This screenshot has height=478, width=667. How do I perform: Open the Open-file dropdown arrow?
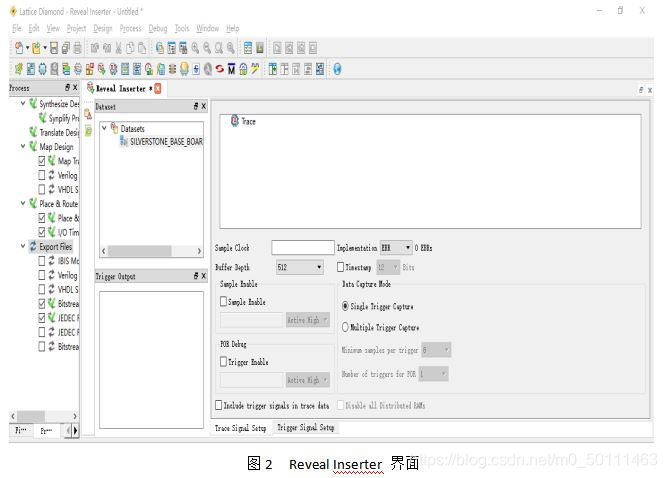(45, 48)
